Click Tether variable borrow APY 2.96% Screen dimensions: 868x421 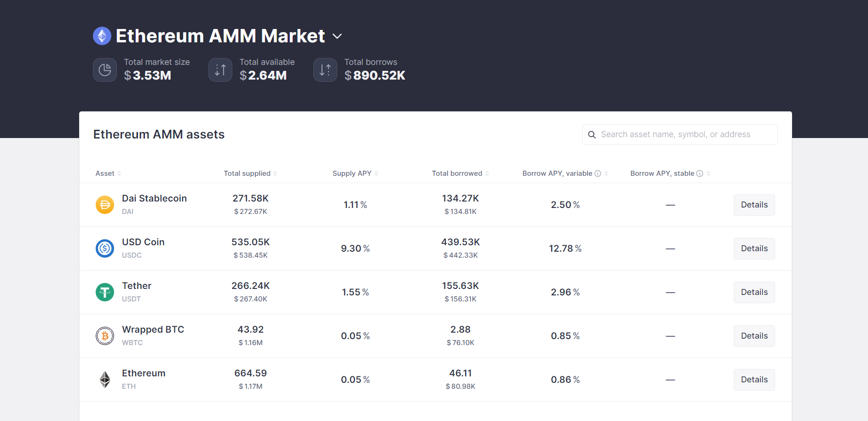click(565, 292)
